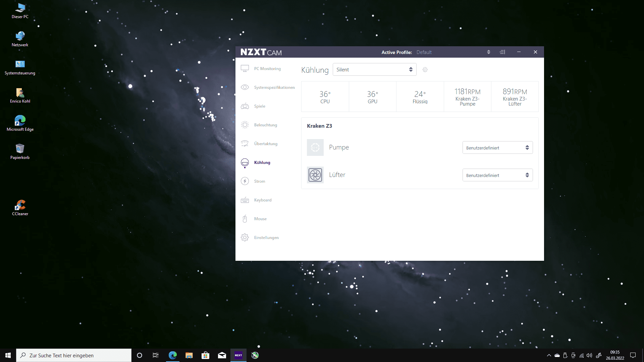Open Wi-Fi network tray icon
Screen dimensions: 644x362
click(581, 355)
